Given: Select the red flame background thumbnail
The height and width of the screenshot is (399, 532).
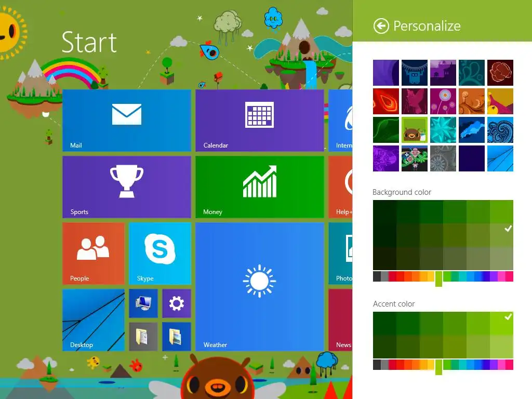Looking at the screenshot, I should [x=386, y=101].
